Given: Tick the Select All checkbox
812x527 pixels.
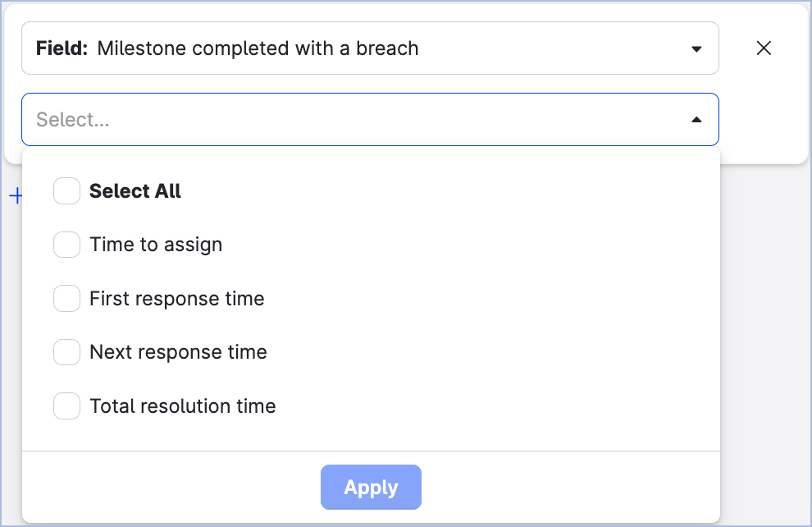Looking at the screenshot, I should pyautogui.click(x=66, y=191).
